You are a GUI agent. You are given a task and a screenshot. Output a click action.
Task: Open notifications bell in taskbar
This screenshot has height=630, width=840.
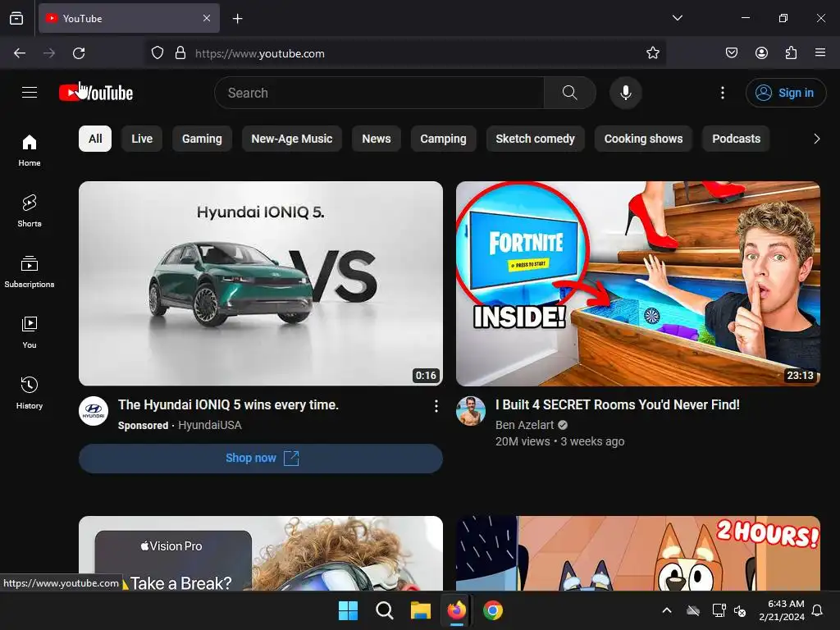point(818,610)
